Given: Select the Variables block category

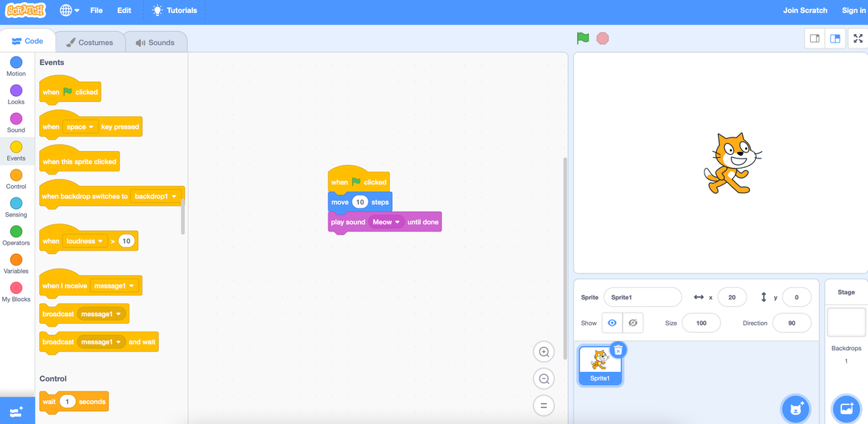Looking at the screenshot, I should [16, 264].
